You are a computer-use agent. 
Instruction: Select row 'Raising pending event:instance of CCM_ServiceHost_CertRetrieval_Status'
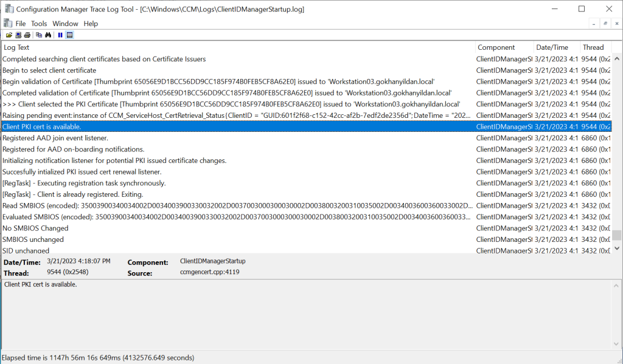click(306, 115)
